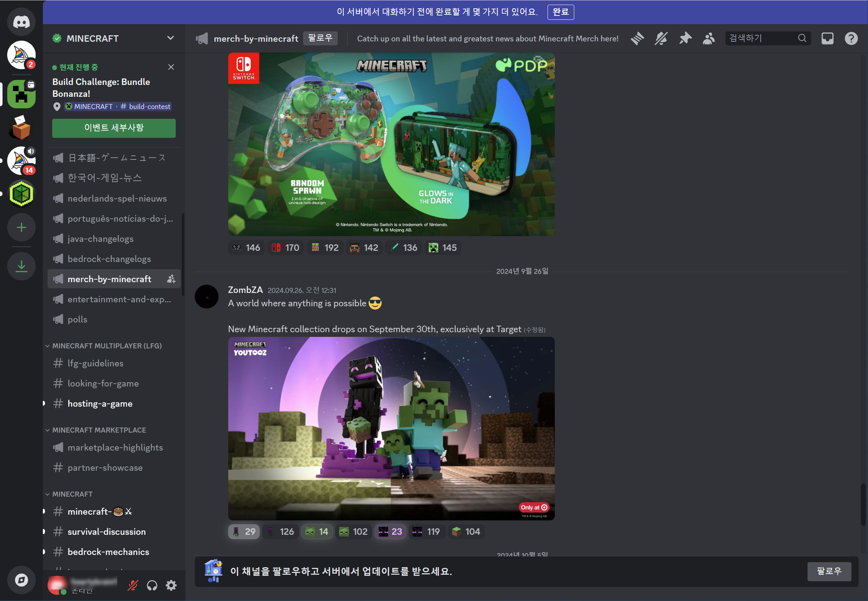868x601 pixels.
Task: Open the MINECRAFT server dropdown menu
Action: pyautogui.click(x=170, y=39)
